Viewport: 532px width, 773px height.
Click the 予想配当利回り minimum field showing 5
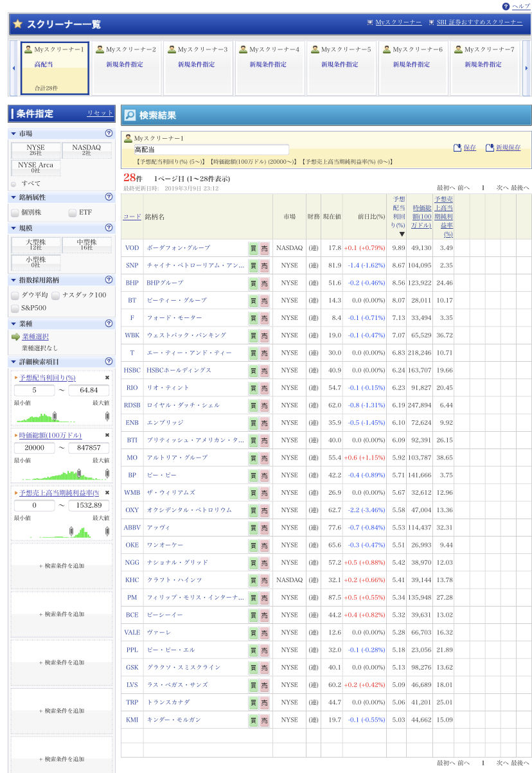35,390
